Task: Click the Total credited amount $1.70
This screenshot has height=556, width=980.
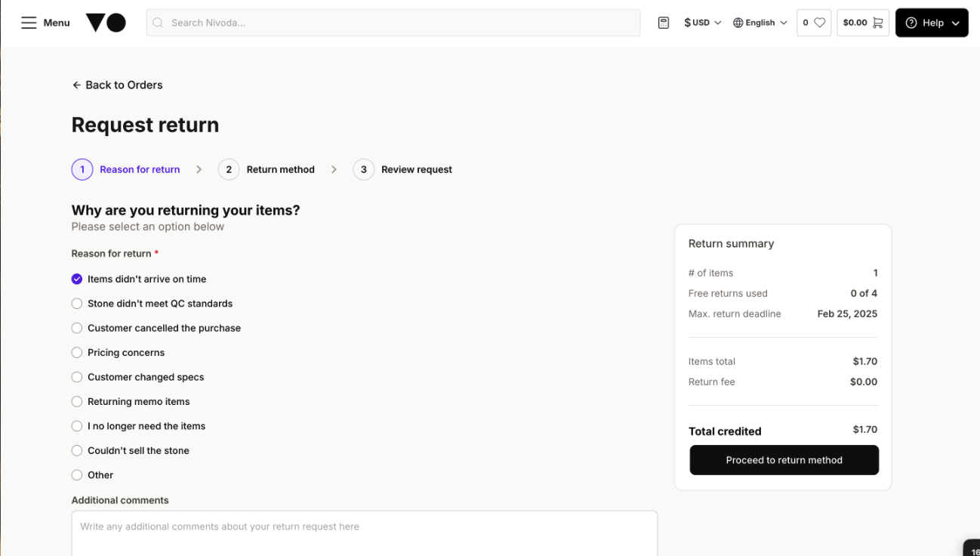Action: 865,429
